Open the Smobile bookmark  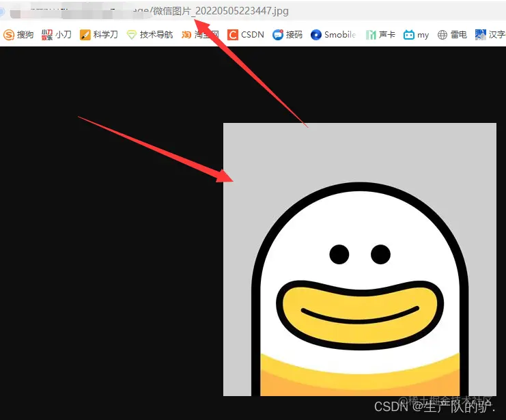333,35
